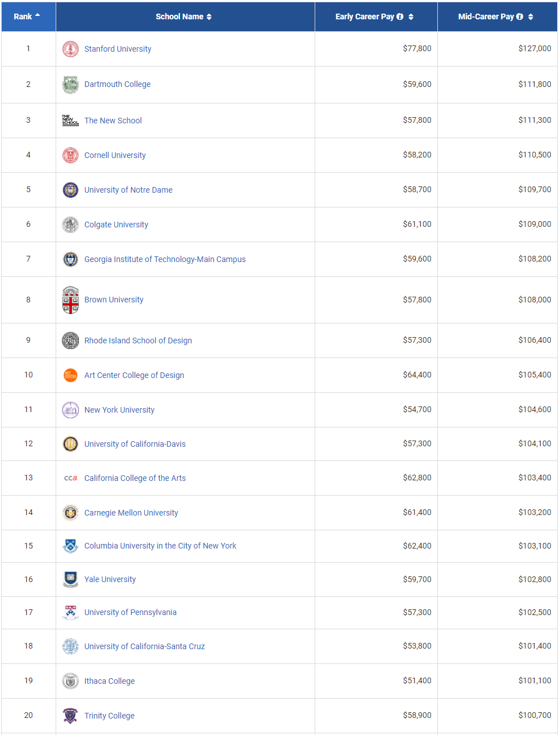Click the Brown University crest icon
The height and width of the screenshot is (735, 560).
[x=70, y=300]
